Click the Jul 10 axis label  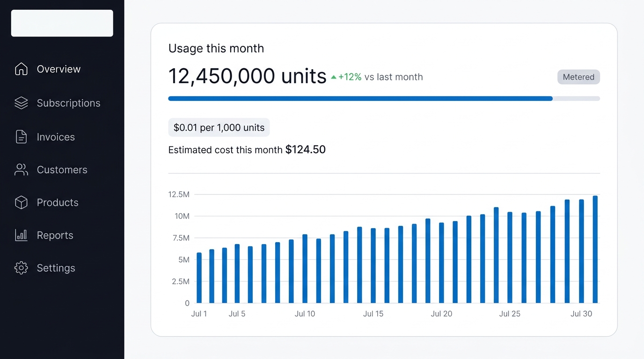coord(305,314)
